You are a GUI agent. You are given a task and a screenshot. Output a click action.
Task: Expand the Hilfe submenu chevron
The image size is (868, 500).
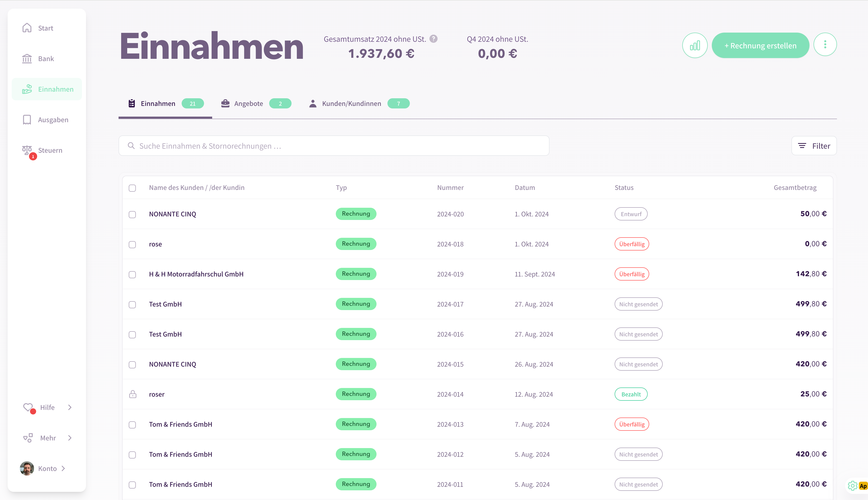(70, 407)
